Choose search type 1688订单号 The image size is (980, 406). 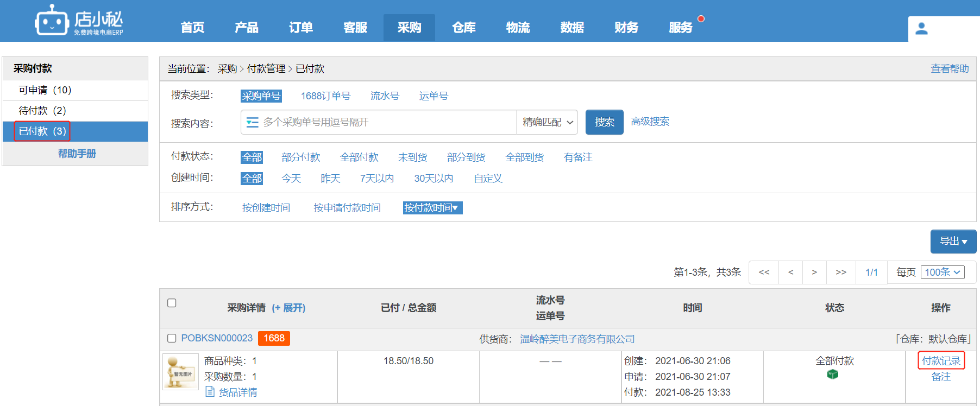[x=325, y=96]
